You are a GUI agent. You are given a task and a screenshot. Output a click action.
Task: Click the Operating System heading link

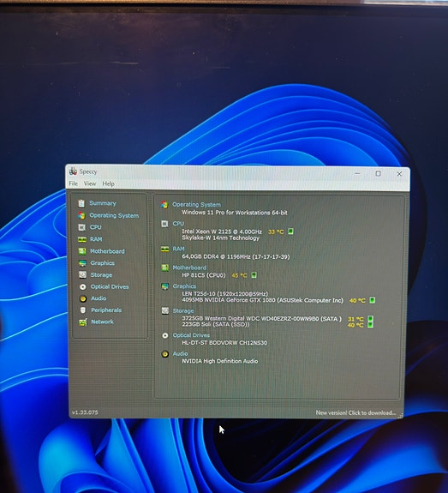(196, 204)
